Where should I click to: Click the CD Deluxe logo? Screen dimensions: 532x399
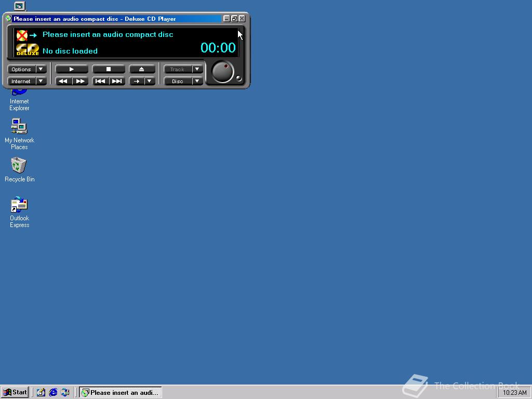[x=28, y=49]
